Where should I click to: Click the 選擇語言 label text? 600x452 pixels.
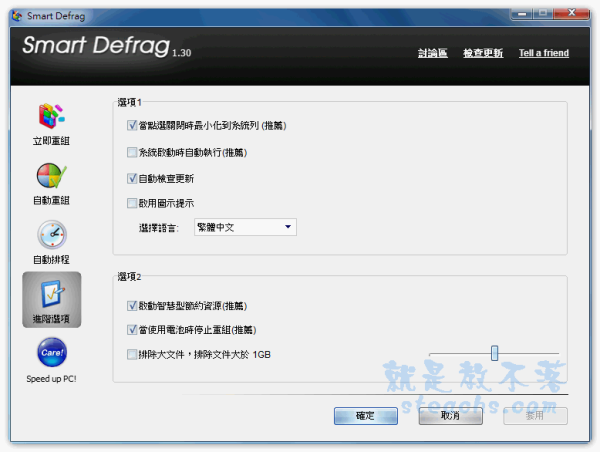[158, 228]
